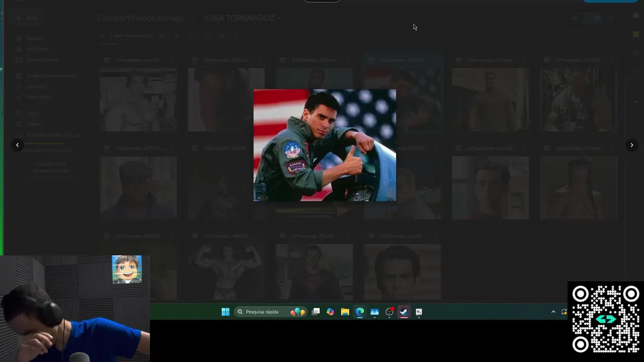The image size is (644, 362).
Task: Click the sync status tray icon
Action: 565,312
